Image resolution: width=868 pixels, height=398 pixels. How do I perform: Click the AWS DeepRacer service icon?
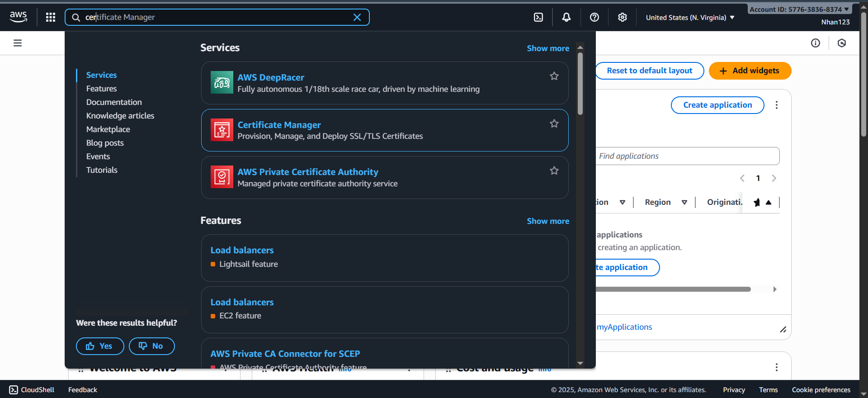222,82
